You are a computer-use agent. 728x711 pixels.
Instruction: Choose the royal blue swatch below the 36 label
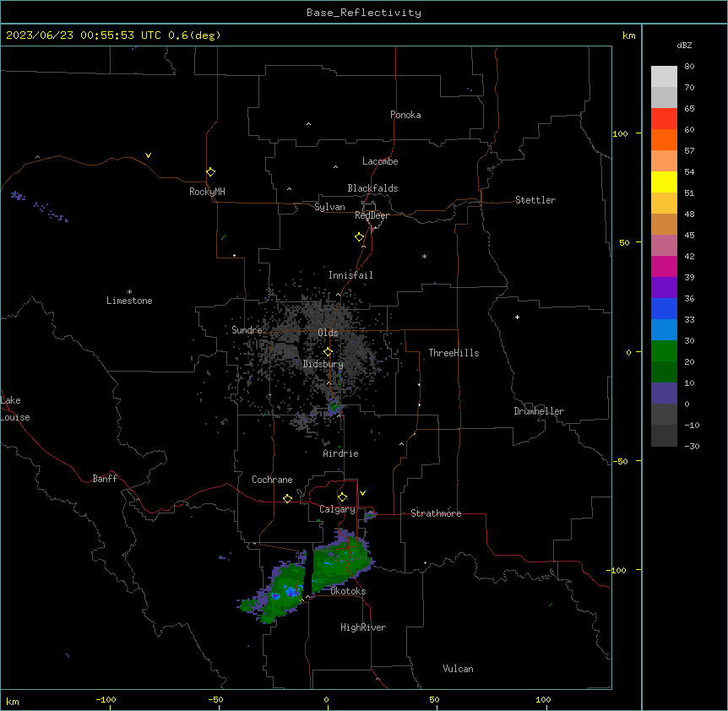click(x=664, y=308)
